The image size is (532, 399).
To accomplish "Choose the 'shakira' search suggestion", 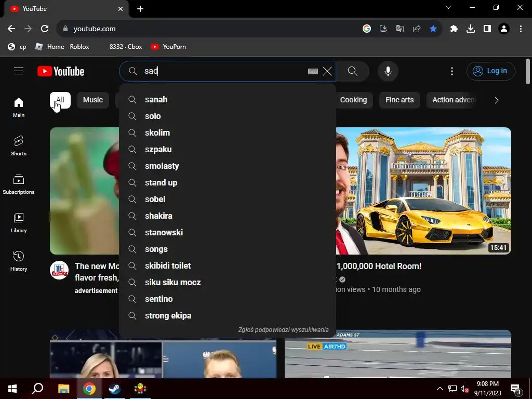I will 228,216.
